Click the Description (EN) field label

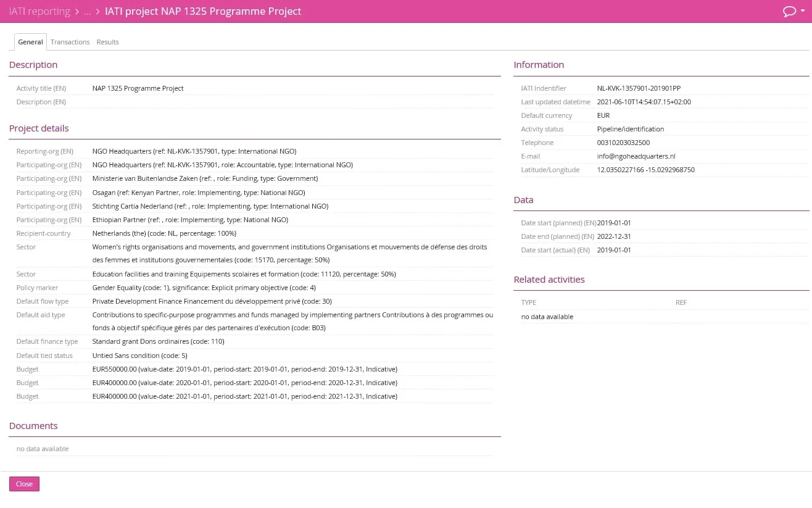[41, 102]
